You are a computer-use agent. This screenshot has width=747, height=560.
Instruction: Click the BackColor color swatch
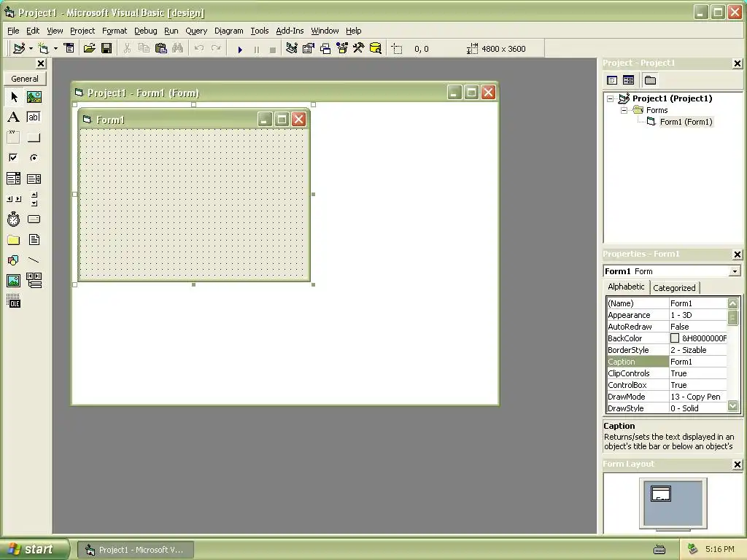(x=675, y=338)
